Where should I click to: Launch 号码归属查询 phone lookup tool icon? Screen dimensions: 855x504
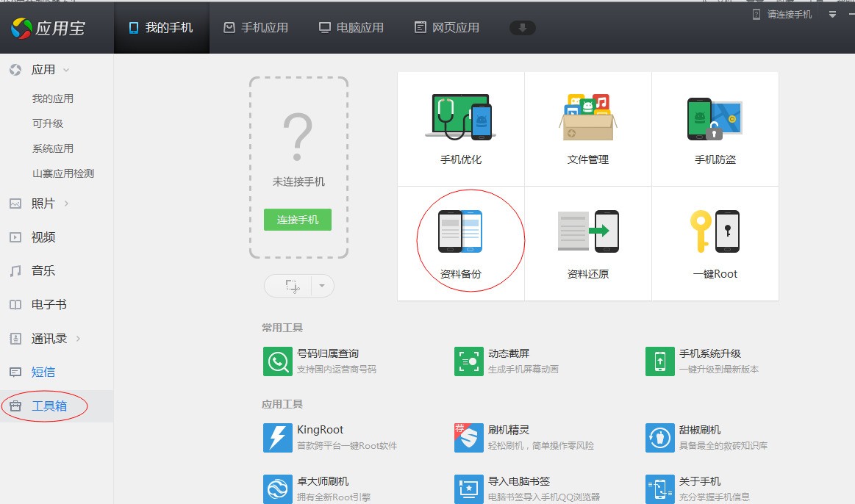(278, 361)
